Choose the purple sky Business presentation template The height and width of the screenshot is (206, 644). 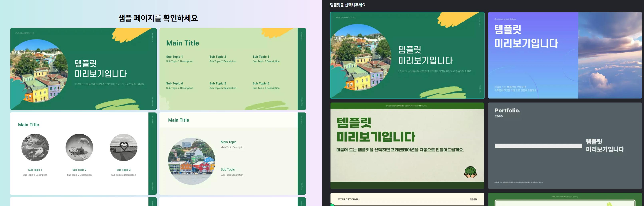click(x=565, y=55)
